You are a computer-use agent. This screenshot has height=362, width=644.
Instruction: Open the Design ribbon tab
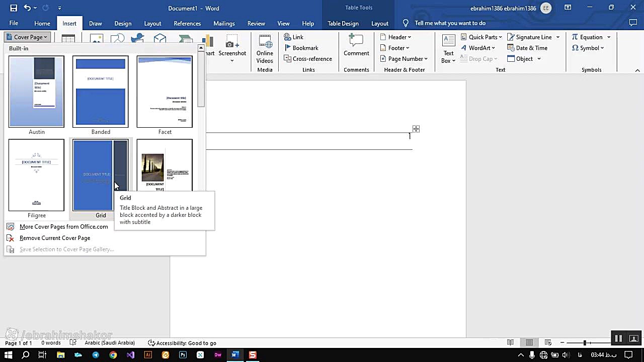tap(123, 23)
